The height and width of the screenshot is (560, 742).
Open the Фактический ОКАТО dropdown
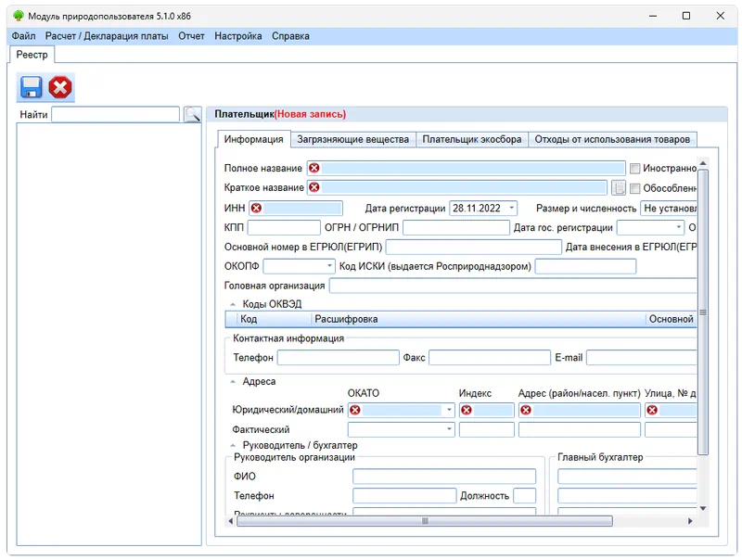449,429
